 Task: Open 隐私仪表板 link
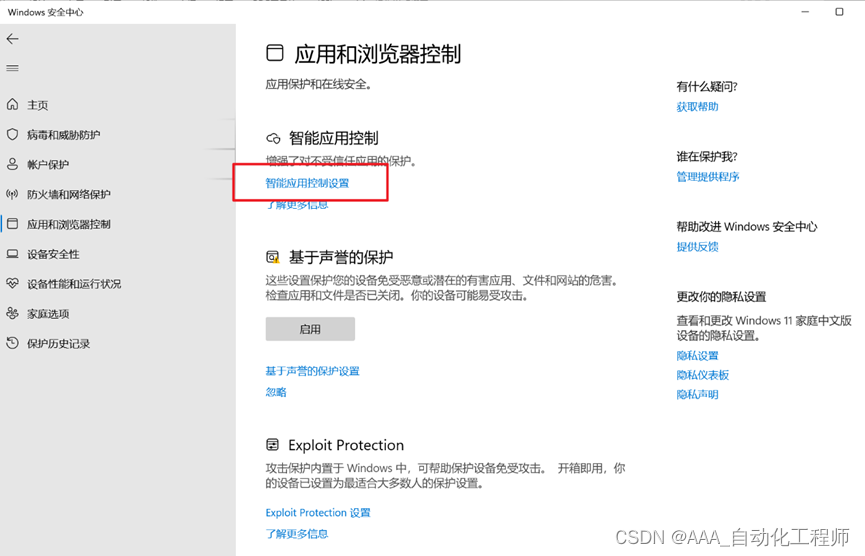tap(703, 375)
